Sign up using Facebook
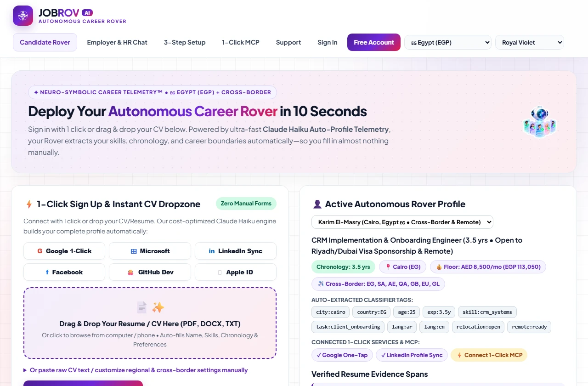The image size is (588, 386). pyautogui.click(x=64, y=272)
